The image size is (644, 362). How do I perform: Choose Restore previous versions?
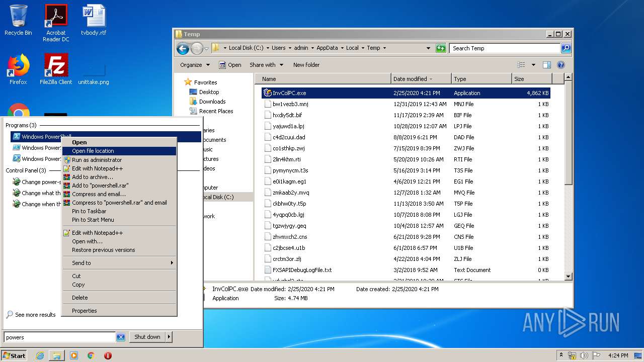point(119,250)
